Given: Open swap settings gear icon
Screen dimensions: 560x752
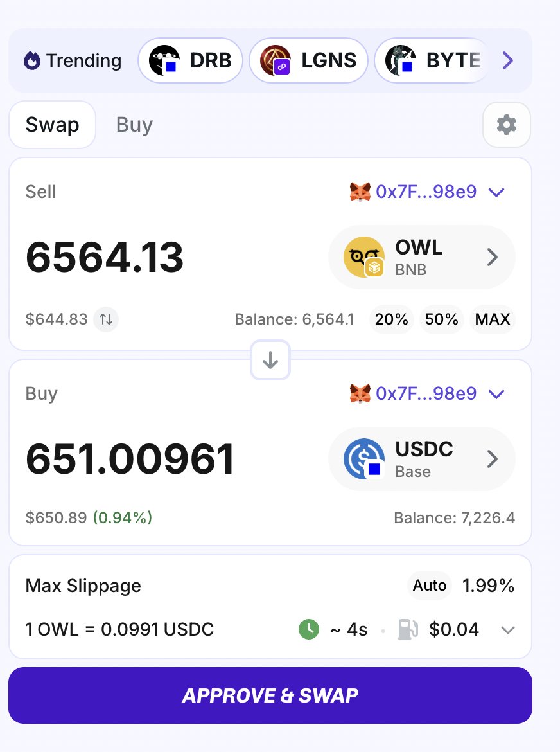Looking at the screenshot, I should coord(506,125).
